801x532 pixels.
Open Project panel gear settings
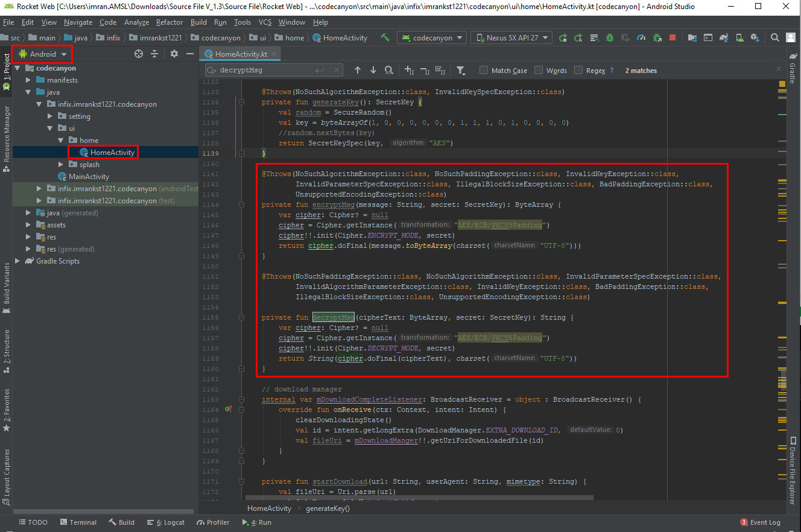pyautogui.click(x=174, y=54)
